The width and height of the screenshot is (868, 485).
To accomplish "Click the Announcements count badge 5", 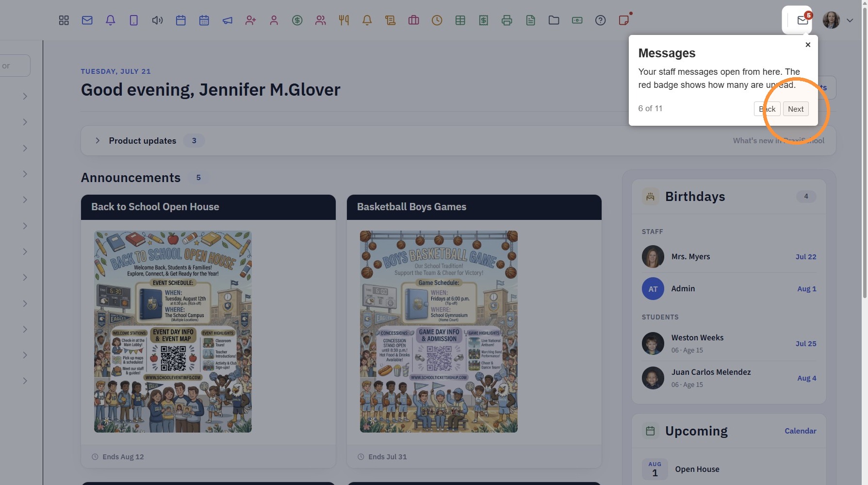I will coord(198,178).
